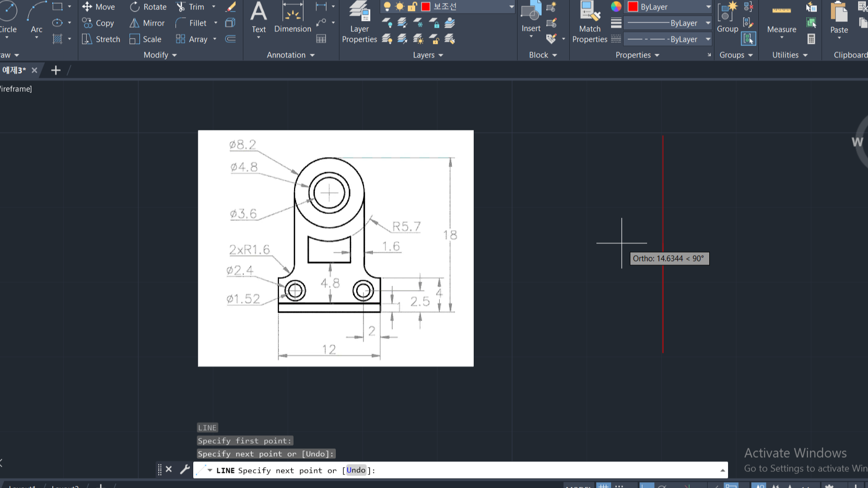Activate the Array tool
This screenshot has width=868, height=488.
[192, 39]
